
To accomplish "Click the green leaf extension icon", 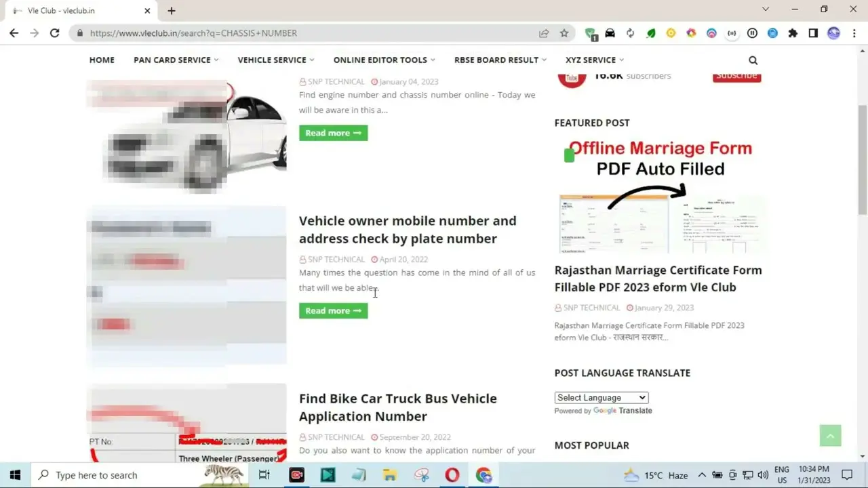I will [x=651, y=33].
